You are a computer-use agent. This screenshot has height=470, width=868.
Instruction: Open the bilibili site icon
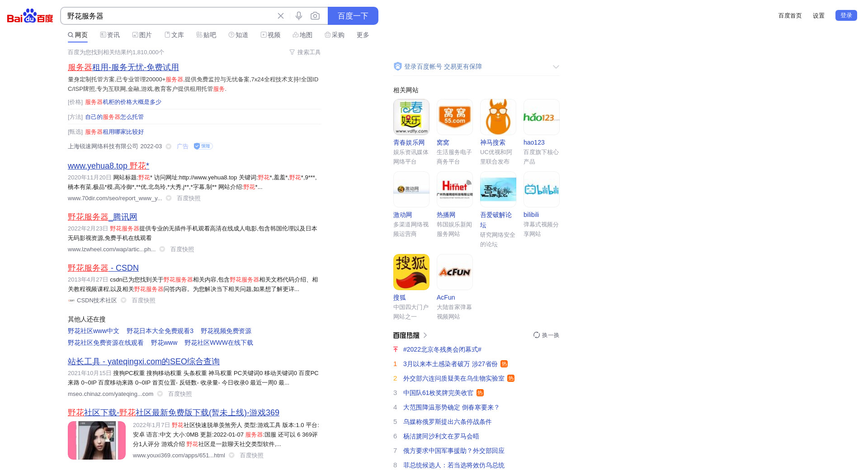541,189
